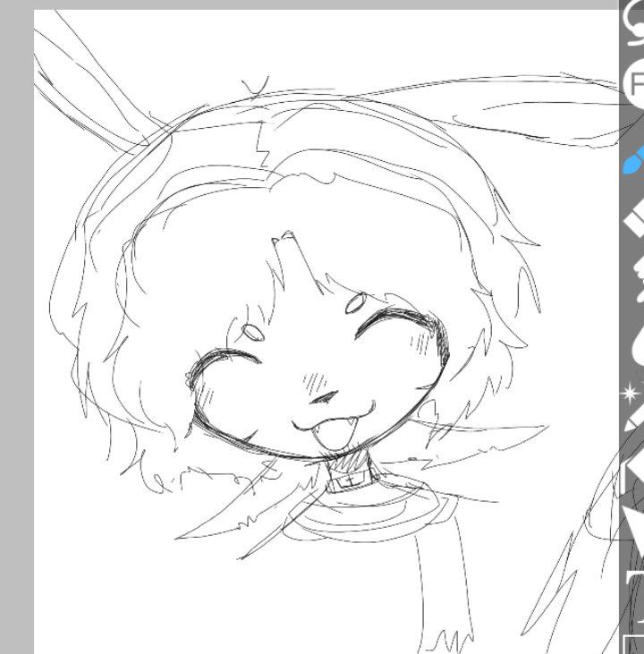The image size is (644, 654).
Task: Select the blue Brush tool
Action: click(633, 160)
